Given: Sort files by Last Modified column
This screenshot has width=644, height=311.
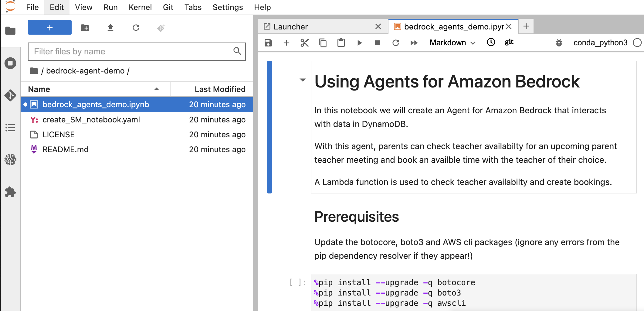Looking at the screenshot, I should 212,89.
